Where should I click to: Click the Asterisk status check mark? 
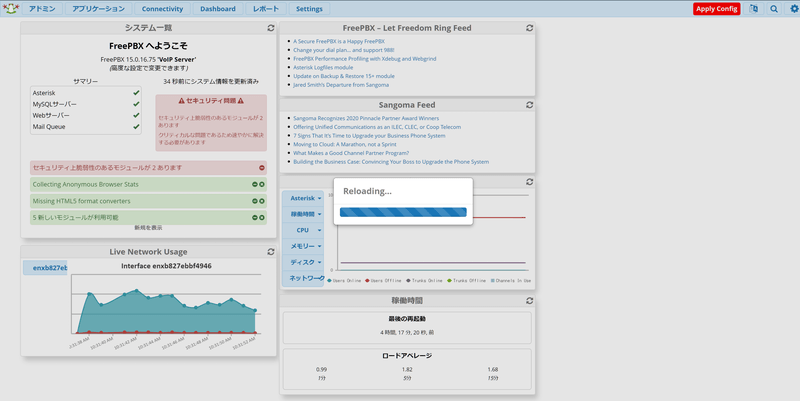[x=136, y=93]
